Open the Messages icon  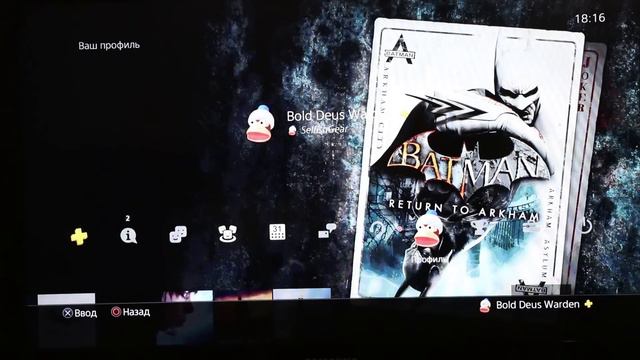tap(327, 231)
